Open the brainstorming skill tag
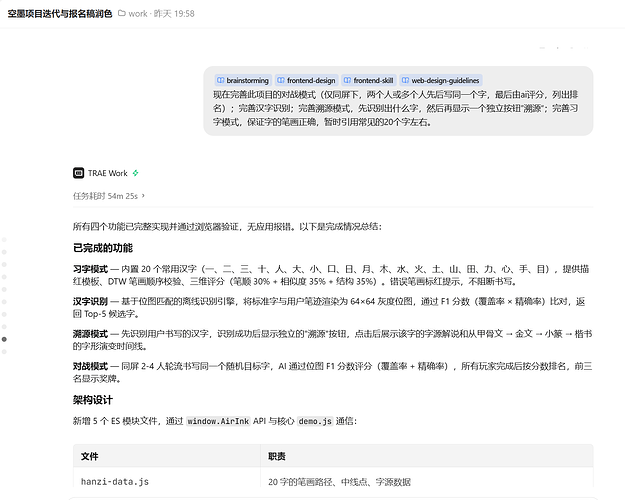Screen dimensions: 625x500 tap(243, 81)
